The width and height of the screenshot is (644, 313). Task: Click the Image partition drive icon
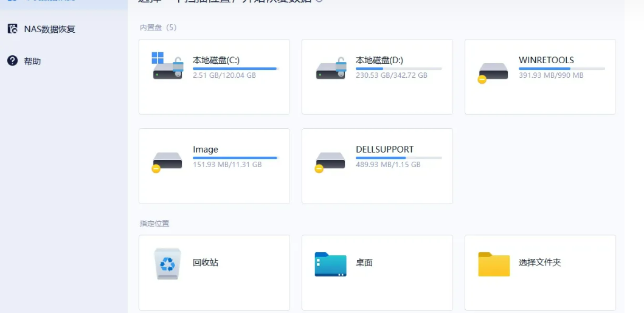pos(167,161)
